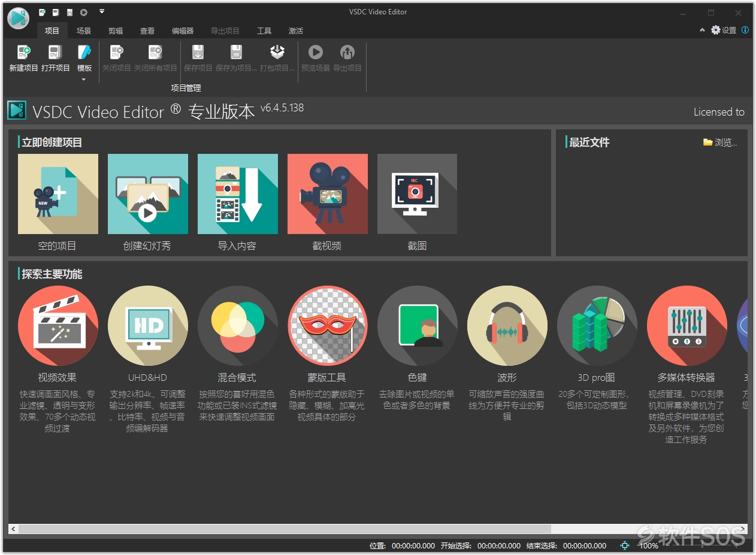756x555 pixels.
Task: Click the horizontal scrollbar left arrow
Action: coord(13,529)
